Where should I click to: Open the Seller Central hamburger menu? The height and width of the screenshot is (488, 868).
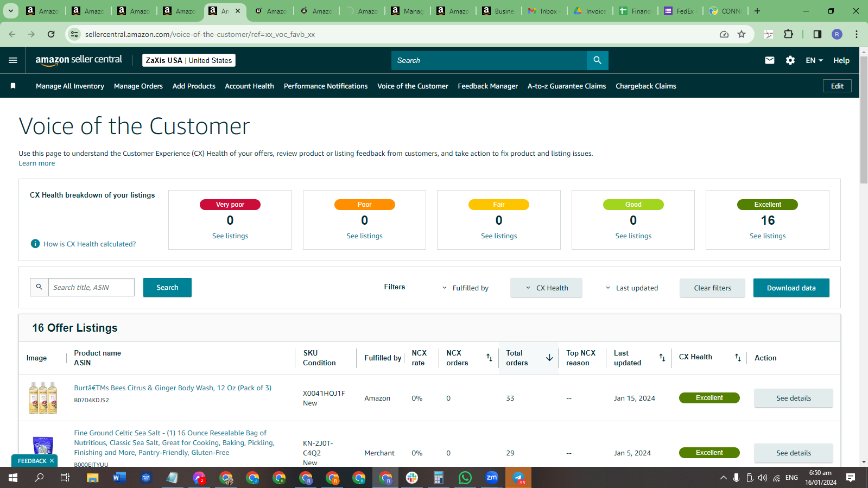pos(13,60)
